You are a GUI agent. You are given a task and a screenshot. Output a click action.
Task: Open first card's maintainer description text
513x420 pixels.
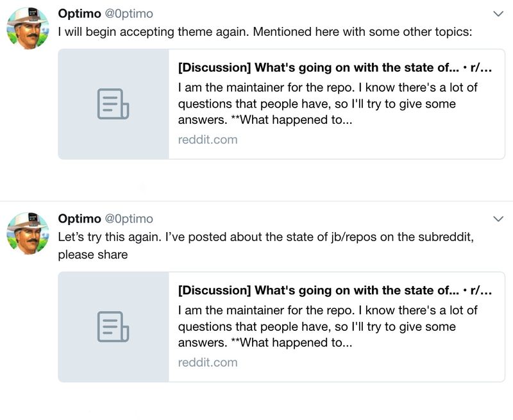328,104
